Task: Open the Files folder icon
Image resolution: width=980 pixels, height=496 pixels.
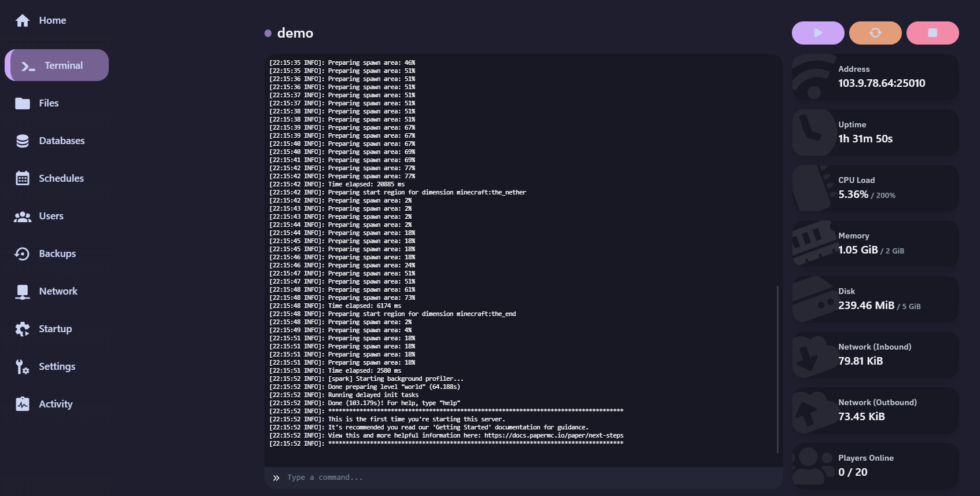Action: pyautogui.click(x=23, y=104)
